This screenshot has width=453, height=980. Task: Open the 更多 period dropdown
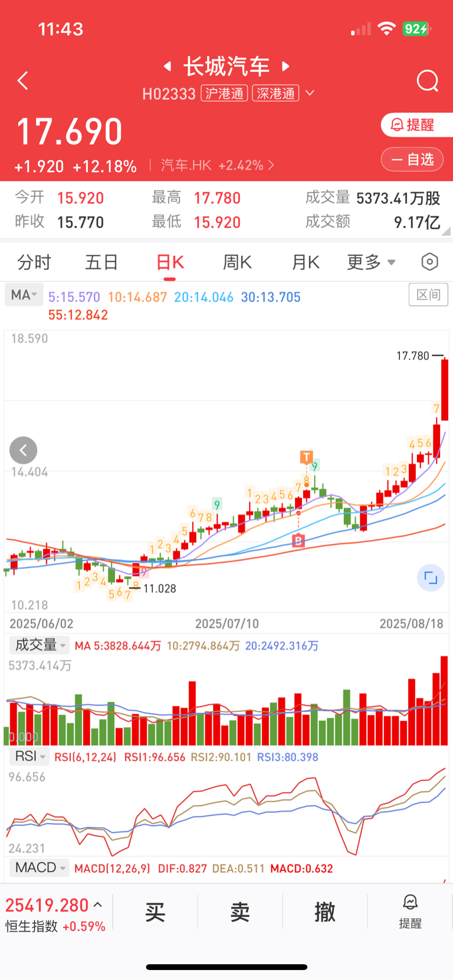[x=371, y=262]
